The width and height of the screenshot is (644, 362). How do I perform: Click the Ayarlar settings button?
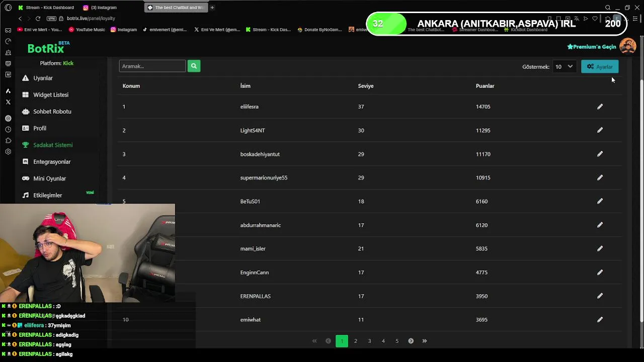pos(600,66)
